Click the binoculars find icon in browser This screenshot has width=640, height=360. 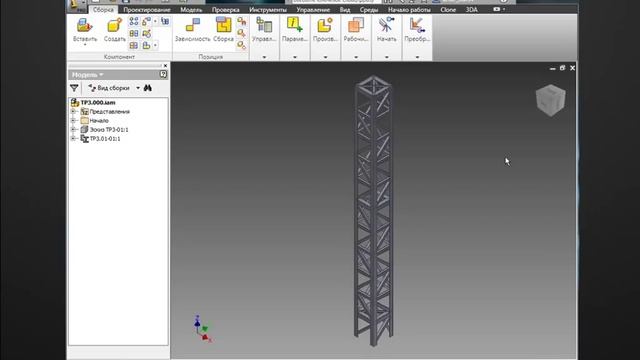click(x=148, y=88)
